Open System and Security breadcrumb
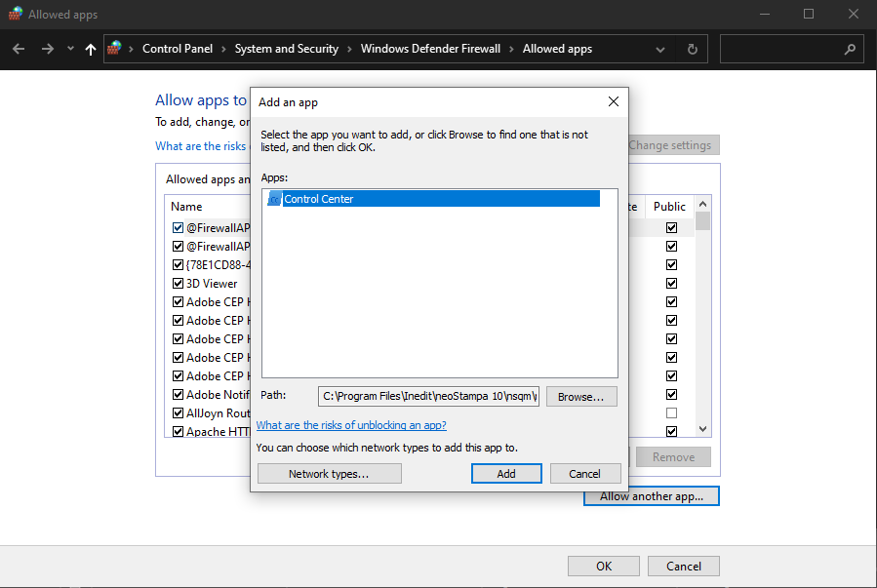The image size is (877, 588). pos(287,49)
